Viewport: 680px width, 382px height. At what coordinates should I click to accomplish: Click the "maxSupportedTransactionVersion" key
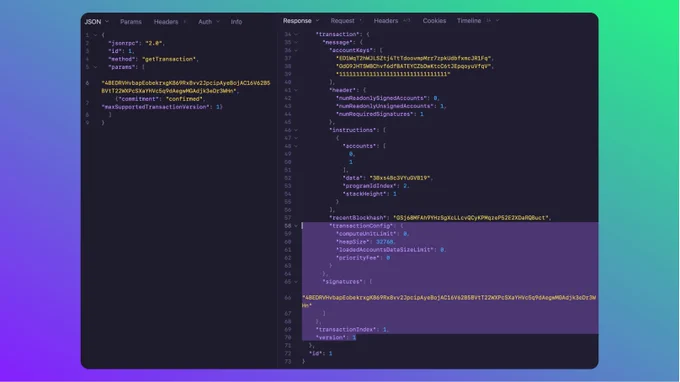click(156, 107)
